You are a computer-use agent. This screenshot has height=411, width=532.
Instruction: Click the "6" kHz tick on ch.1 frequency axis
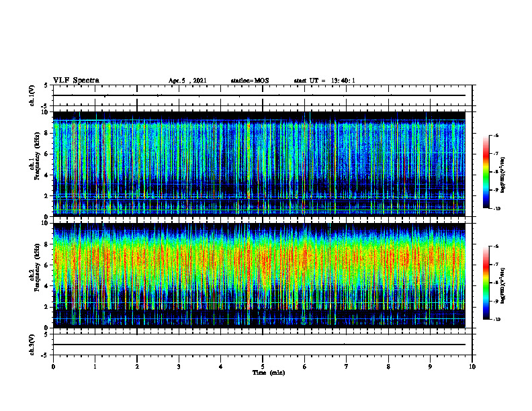(x=47, y=154)
